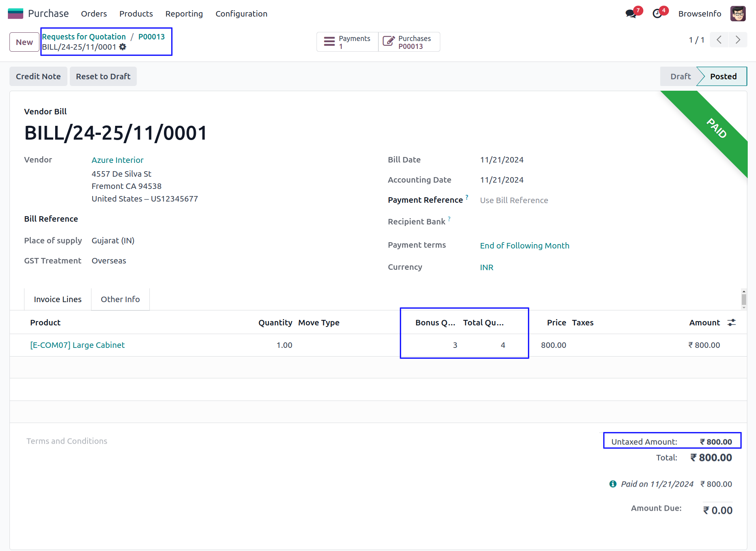
Task: Click the payment info icon near Paid on
Action: tap(613, 484)
